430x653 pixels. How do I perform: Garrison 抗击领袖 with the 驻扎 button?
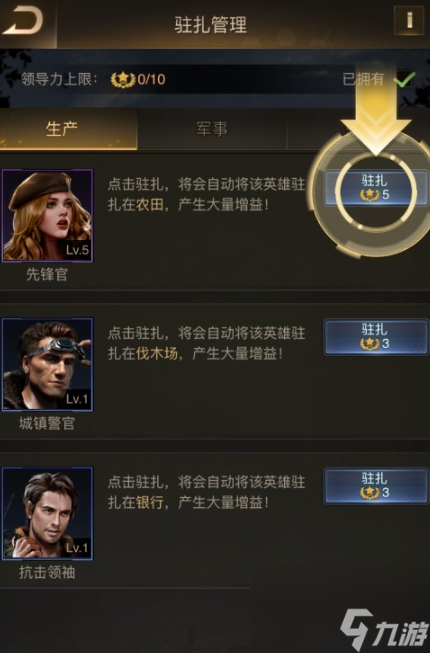pos(376,486)
